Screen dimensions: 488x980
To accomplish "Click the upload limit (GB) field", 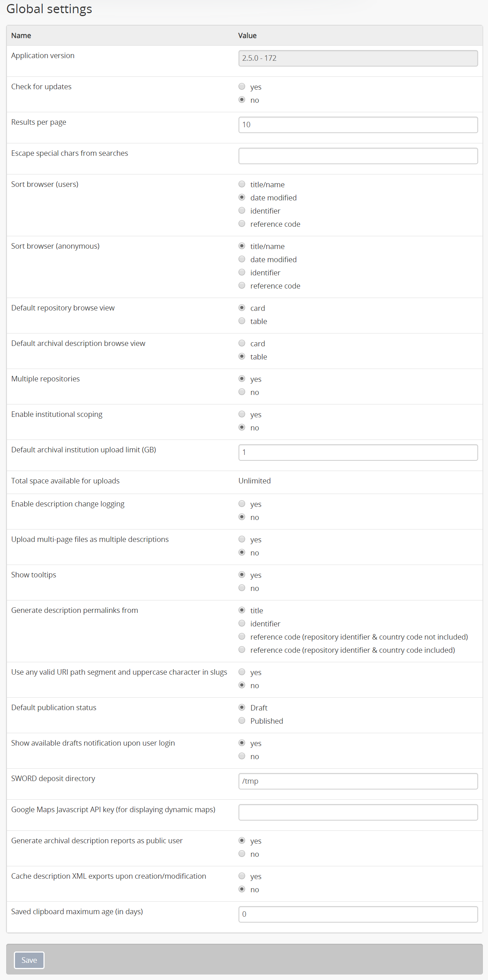I will tap(358, 452).
